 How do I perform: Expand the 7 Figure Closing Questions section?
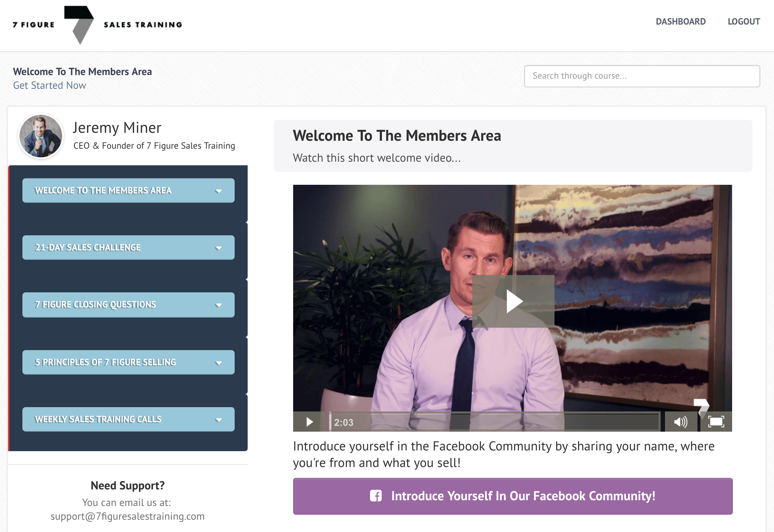tap(129, 305)
